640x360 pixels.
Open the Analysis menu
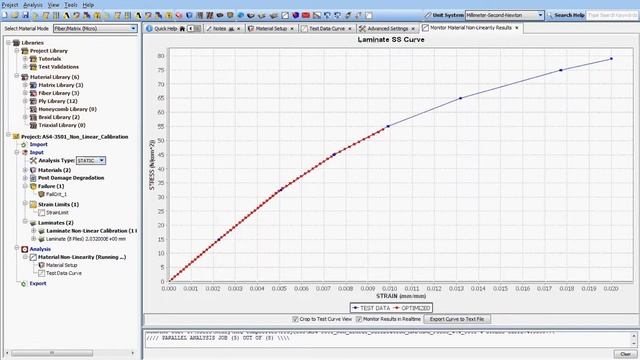(x=33, y=5)
